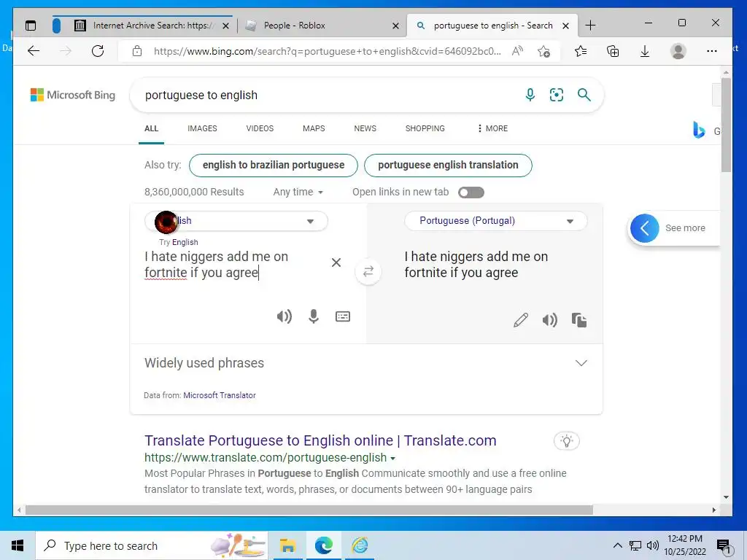Click taskbar 'Type here to search' box
The width and height of the screenshot is (747, 560).
152,545
